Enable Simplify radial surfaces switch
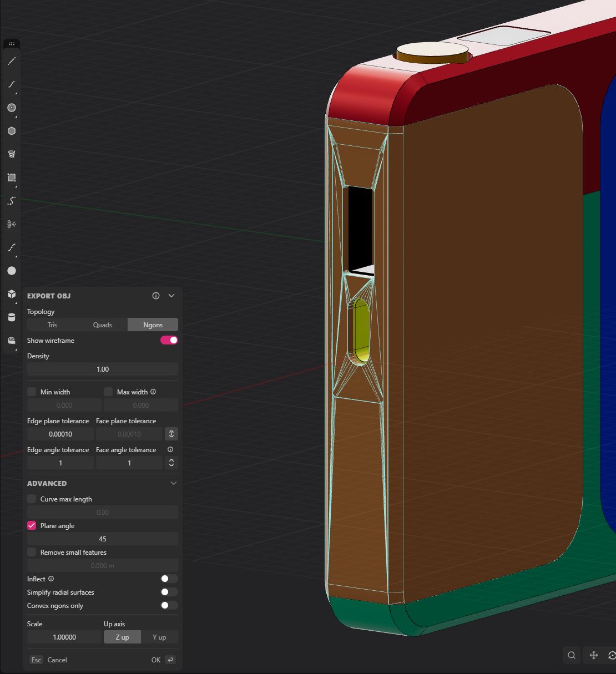 click(x=169, y=592)
